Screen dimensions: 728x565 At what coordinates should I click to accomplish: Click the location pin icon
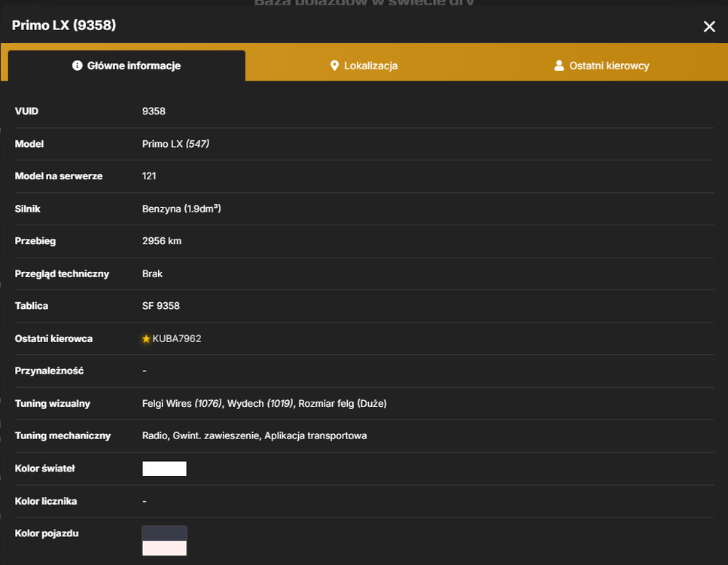coord(334,66)
